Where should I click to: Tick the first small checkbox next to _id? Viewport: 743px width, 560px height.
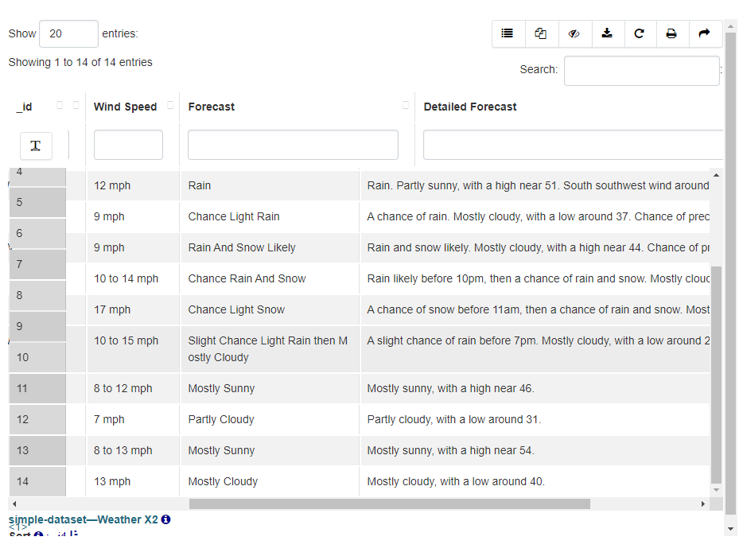(60, 105)
